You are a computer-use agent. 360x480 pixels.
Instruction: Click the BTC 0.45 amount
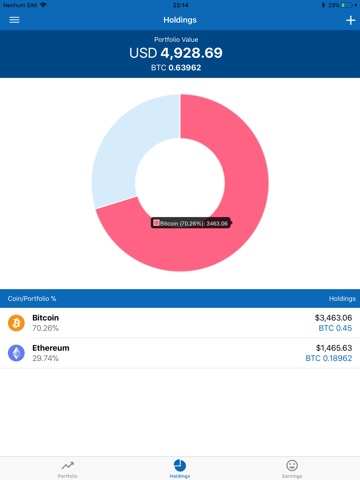click(x=335, y=328)
